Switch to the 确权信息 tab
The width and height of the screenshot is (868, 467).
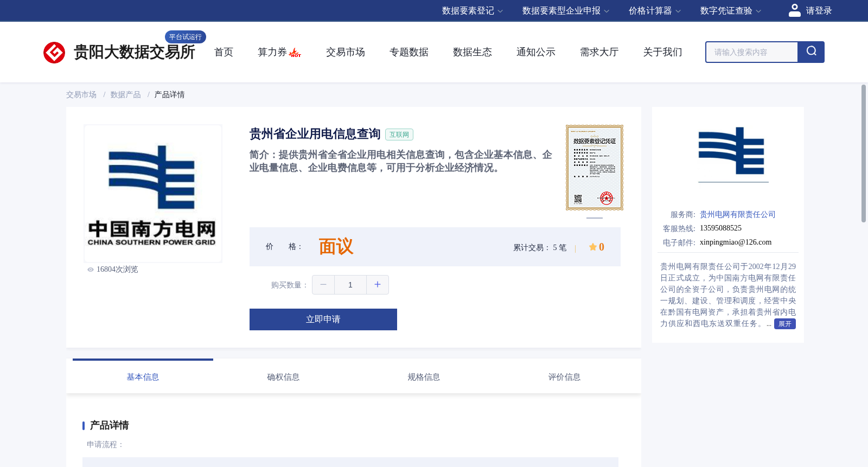tap(283, 377)
